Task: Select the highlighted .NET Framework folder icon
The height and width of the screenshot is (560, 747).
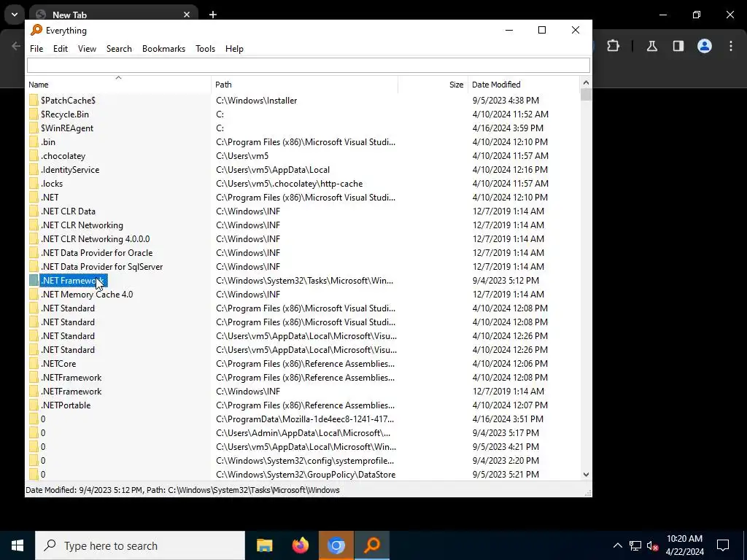Action: click(34, 281)
